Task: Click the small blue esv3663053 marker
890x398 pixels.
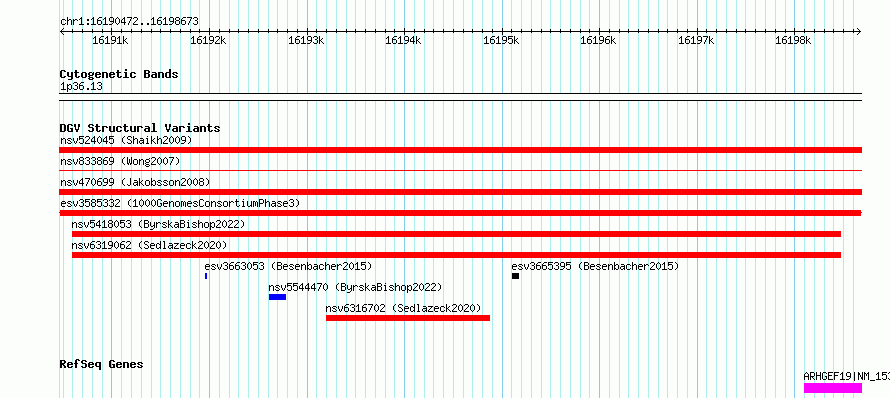Action: pos(206,276)
